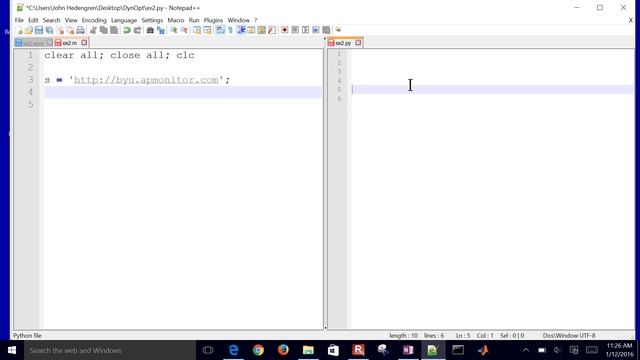Screen dimensions: 640x360
Task: Click the Playback macro toolbar icon
Action: tap(305, 30)
